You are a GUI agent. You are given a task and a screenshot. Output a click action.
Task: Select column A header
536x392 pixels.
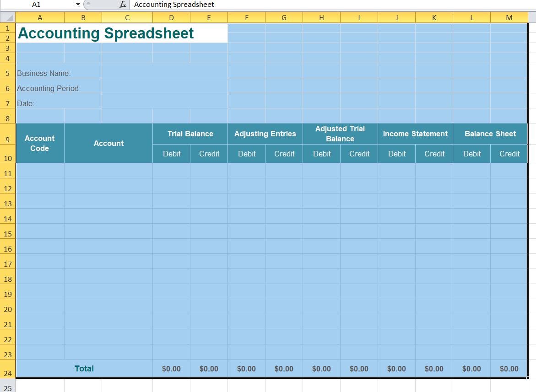click(x=40, y=17)
